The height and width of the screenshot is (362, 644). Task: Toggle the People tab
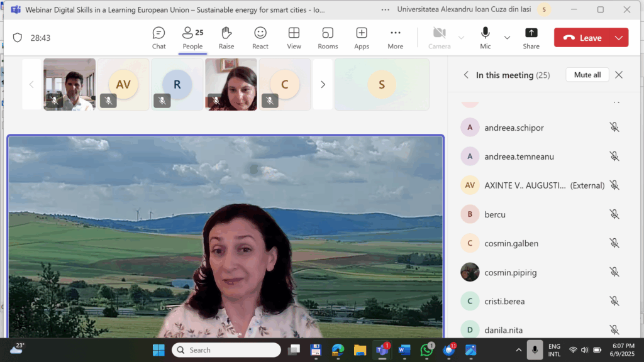coord(192,38)
